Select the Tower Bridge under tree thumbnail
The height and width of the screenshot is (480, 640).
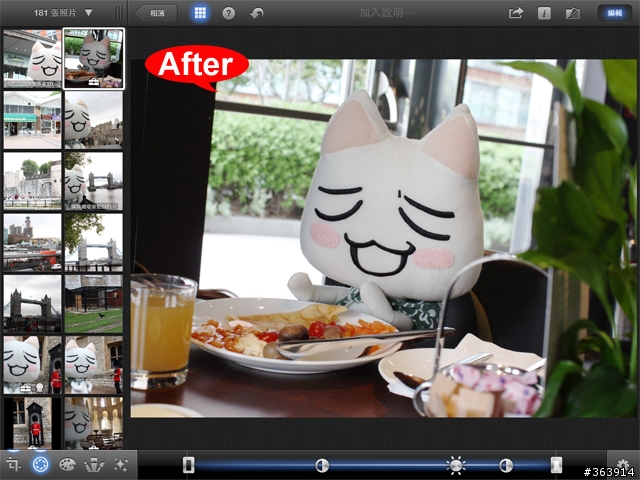tap(93, 242)
